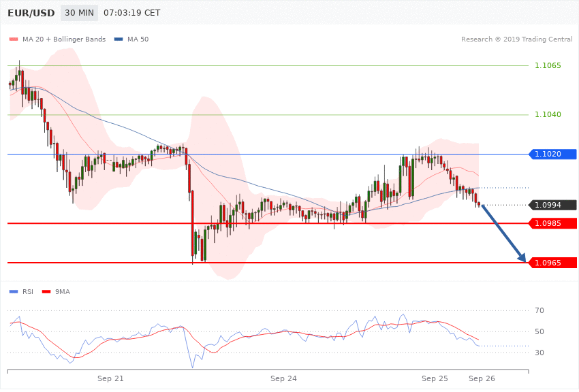Click the Research © 2019 Trading Central credit
Screen dimensions: 579x392
(516, 39)
